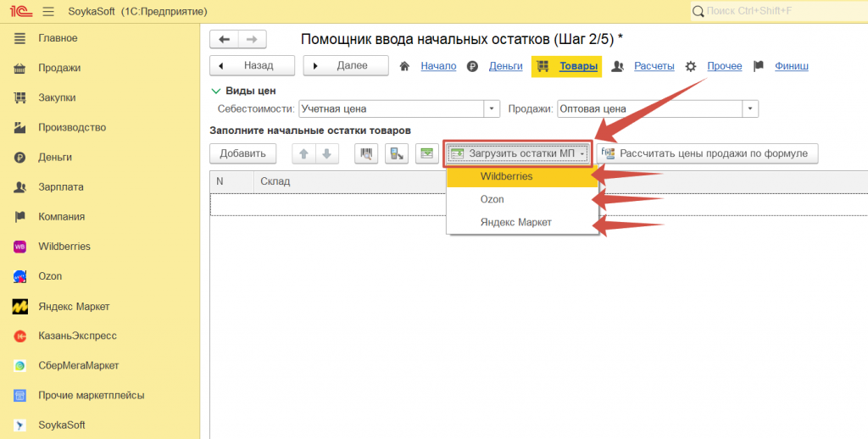Move row down with arrow icon
This screenshot has width=868, height=439.
tap(327, 153)
